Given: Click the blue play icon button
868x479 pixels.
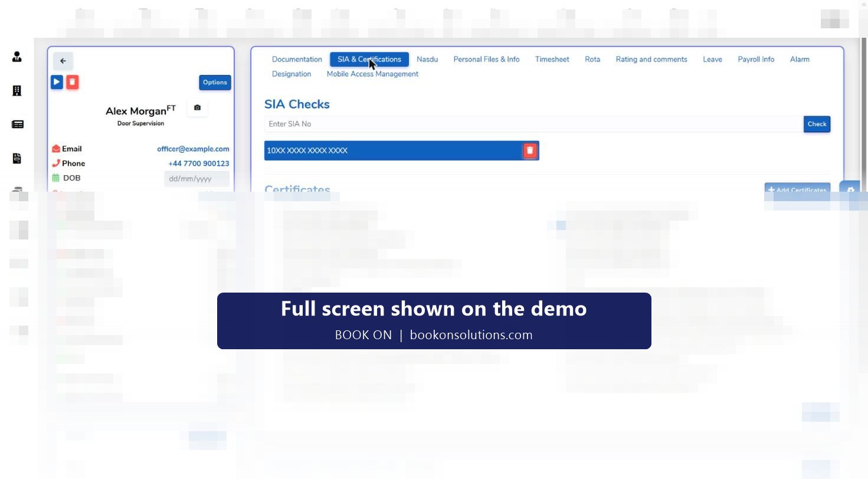Looking at the screenshot, I should (x=57, y=82).
